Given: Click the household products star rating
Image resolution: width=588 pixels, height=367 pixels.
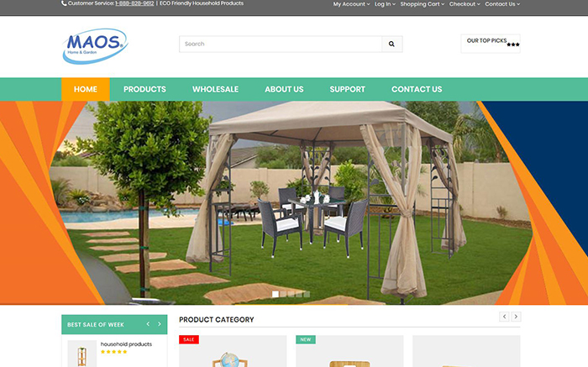Looking at the screenshot, I should pyautogui.click(x=113, y=352).
